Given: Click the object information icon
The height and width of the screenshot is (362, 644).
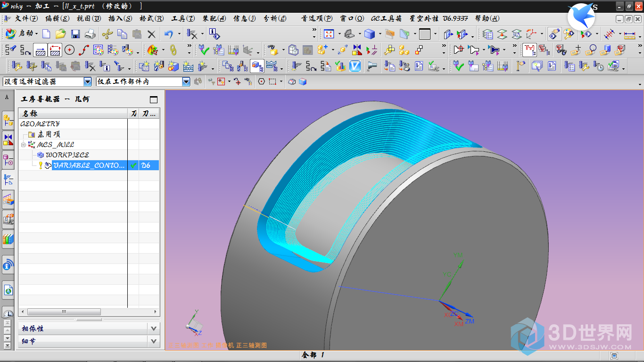Looking at the screenshot, I should coord(215,34).
